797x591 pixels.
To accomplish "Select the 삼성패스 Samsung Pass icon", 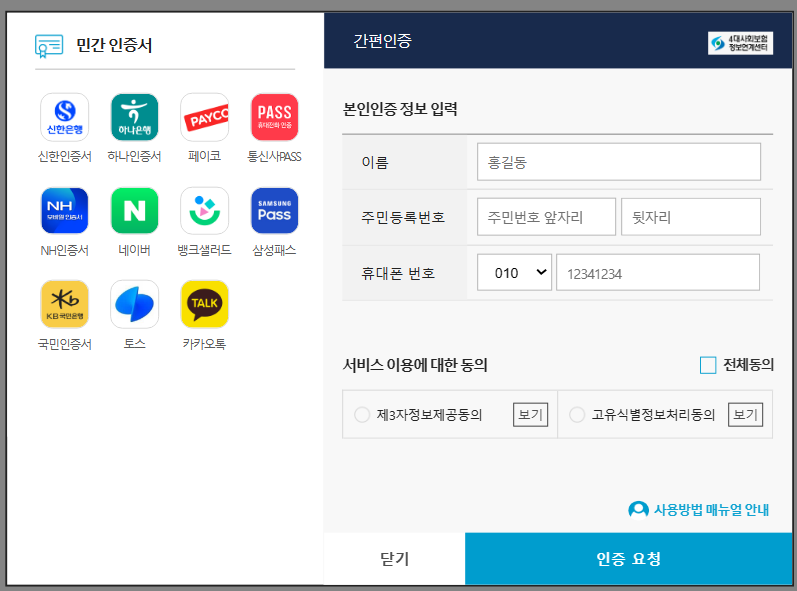I will [x=274, y=210].
